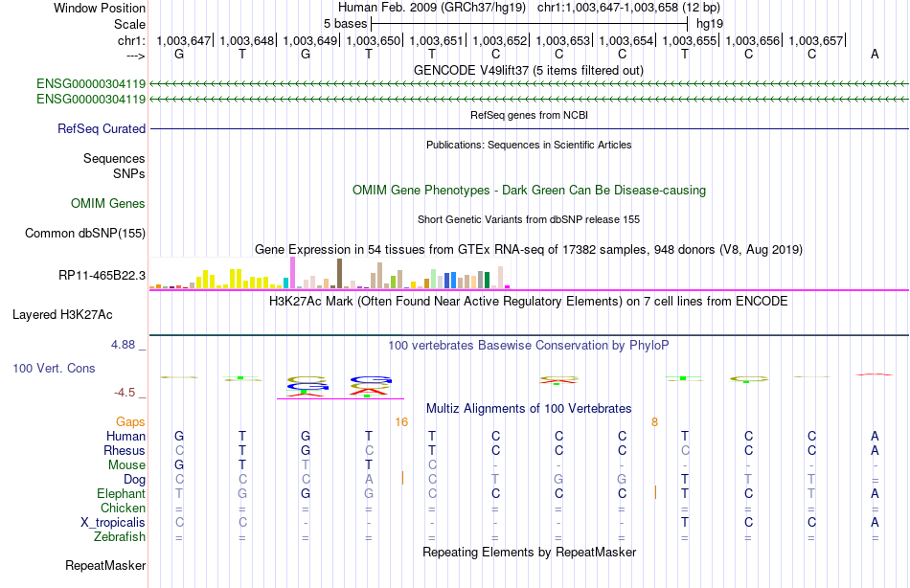Screen dimensions: 910x588
Task: Click the Rhesus species row label
Action: click(x=125, y=450)
